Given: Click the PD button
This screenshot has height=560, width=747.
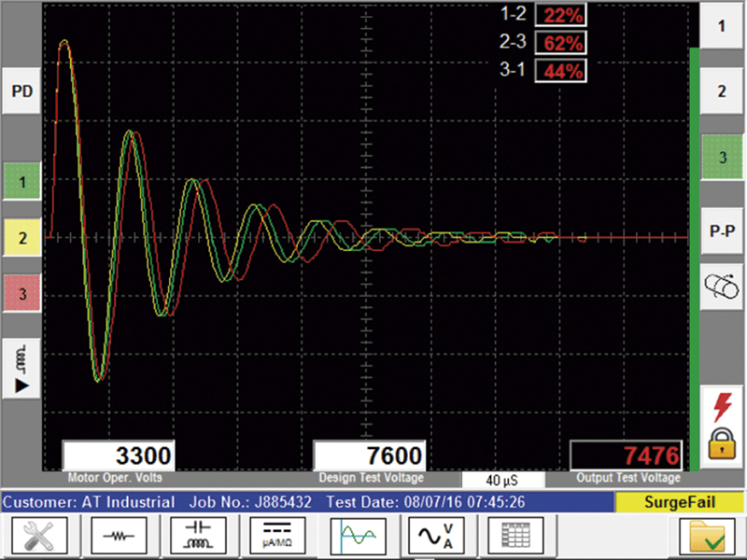Looking at the screenshot, I should (21, 91).
